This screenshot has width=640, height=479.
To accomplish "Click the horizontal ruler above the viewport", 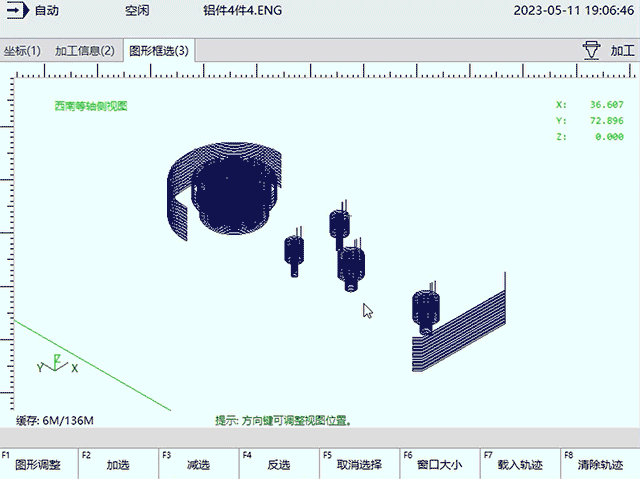I will pos(324,70).
